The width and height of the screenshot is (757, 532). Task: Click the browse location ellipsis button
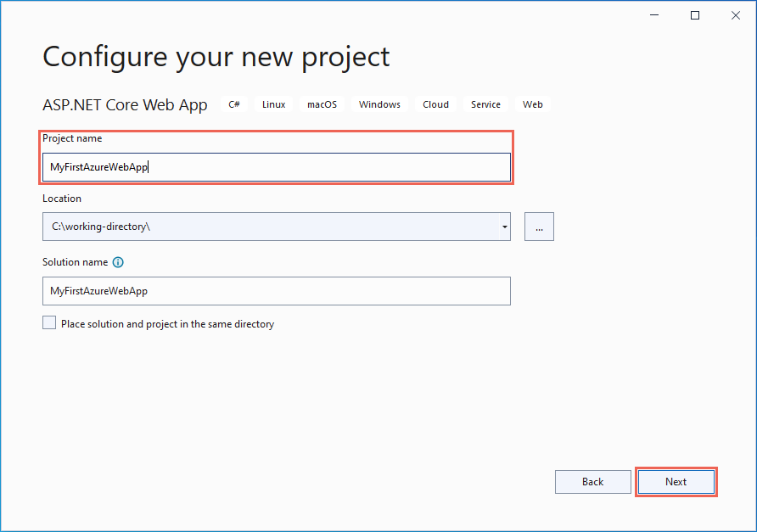(x=539, y=227)
